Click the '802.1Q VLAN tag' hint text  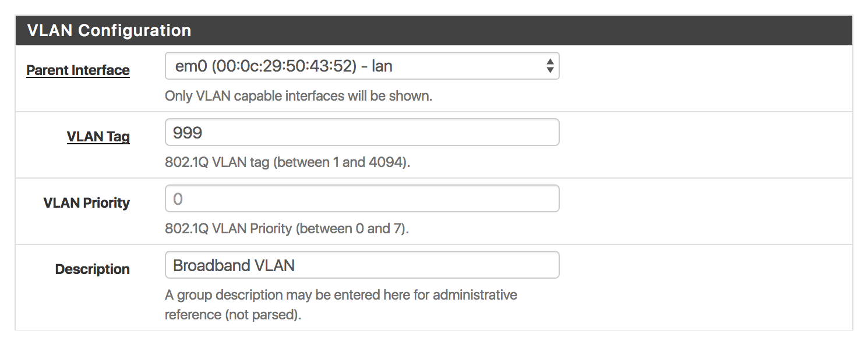click(288, 162)
